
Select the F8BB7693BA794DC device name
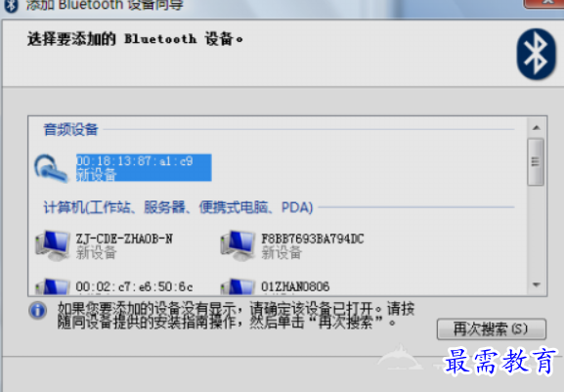313,239
